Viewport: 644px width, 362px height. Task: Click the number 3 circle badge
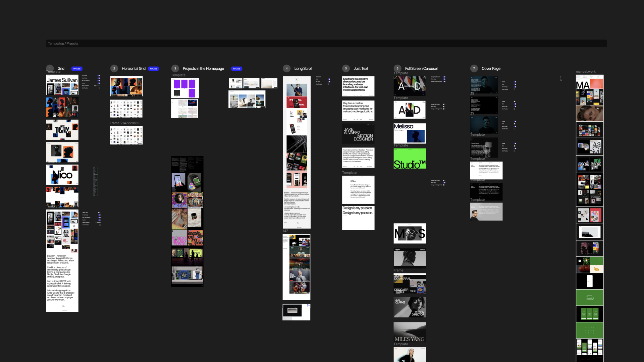point(175,68)
